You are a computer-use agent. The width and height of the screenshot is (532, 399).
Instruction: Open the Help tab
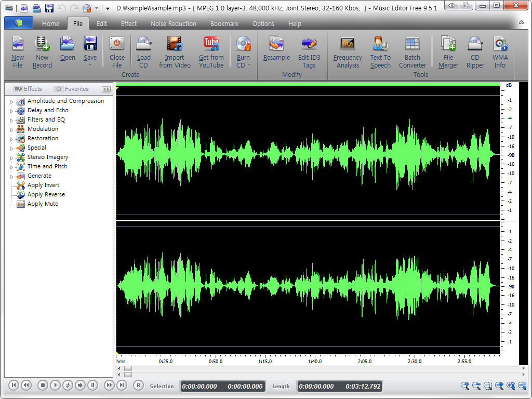tap(295, 24)
